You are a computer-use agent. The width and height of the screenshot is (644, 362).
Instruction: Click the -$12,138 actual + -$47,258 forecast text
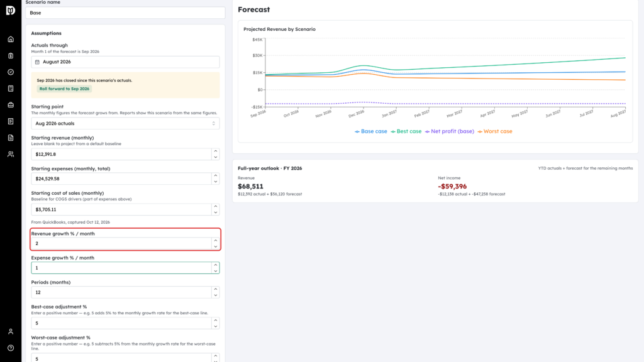(472, 194)
